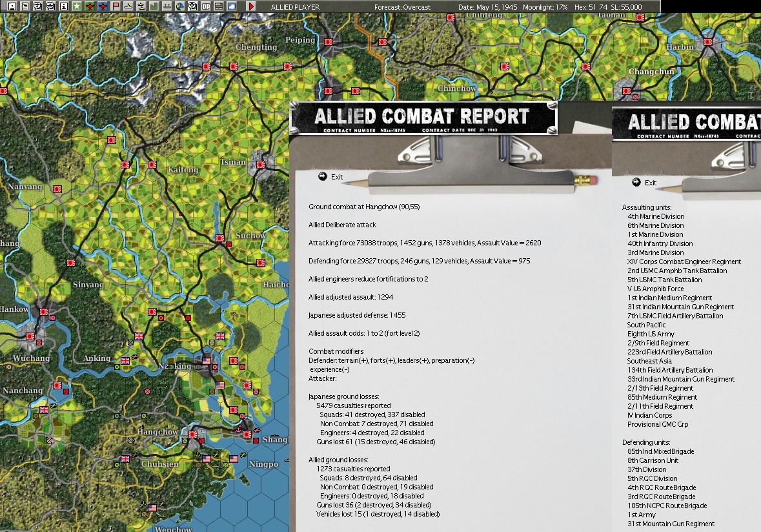
Task: Click the green star toolbar icon
Action: pos(77,6)
